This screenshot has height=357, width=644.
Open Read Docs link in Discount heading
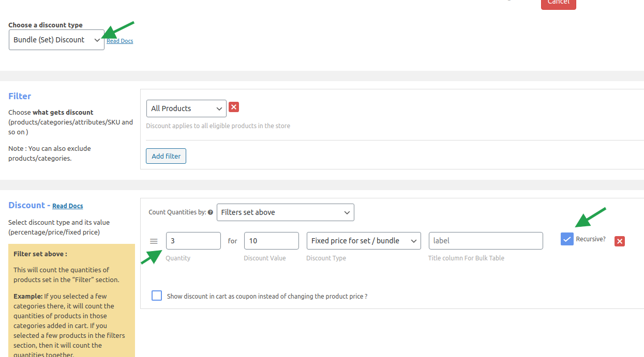point(68,206)
